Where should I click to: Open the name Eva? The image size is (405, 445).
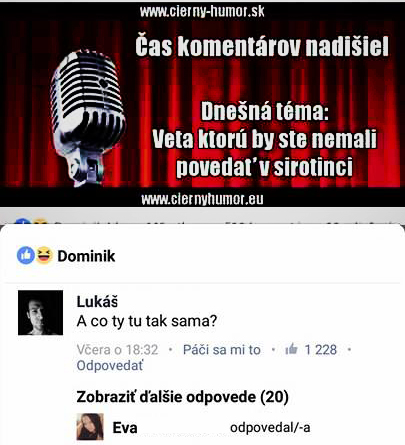pyautogui.click(x=125, y=428)
